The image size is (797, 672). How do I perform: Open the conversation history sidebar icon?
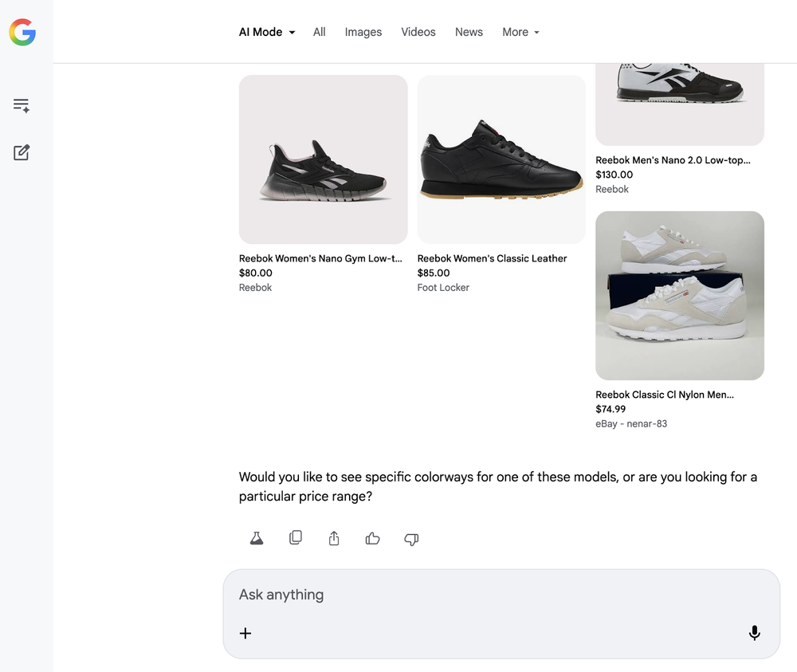[22, 104]
